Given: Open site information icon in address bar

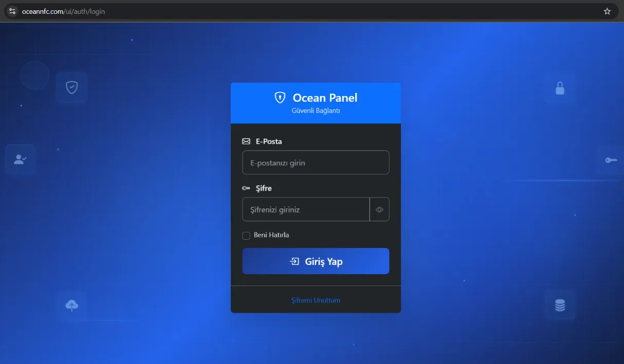Looking at the screenshot, I should (x=13, y=11).
